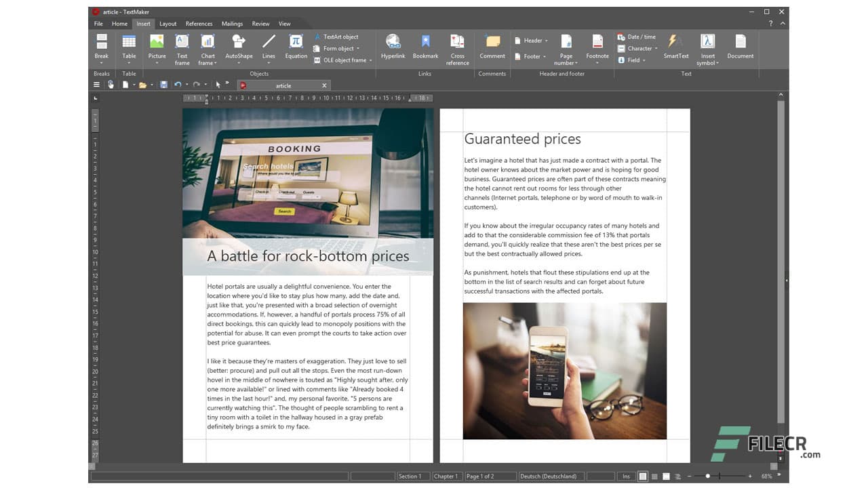Viewport: 868px width, 488px height.
Task: Click the Equation icon in the ribbon
Action: pos(296,46)
